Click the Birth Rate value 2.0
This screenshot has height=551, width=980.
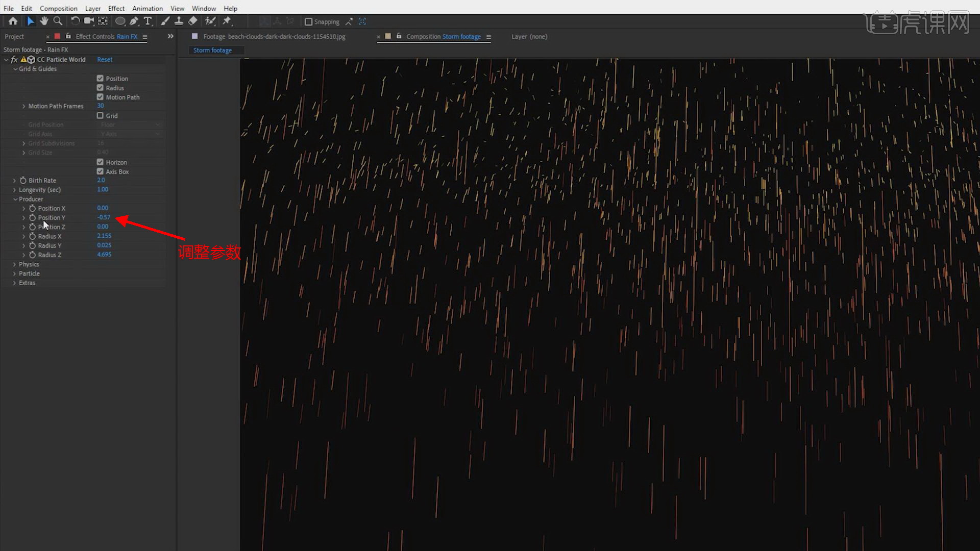point(101,181)
